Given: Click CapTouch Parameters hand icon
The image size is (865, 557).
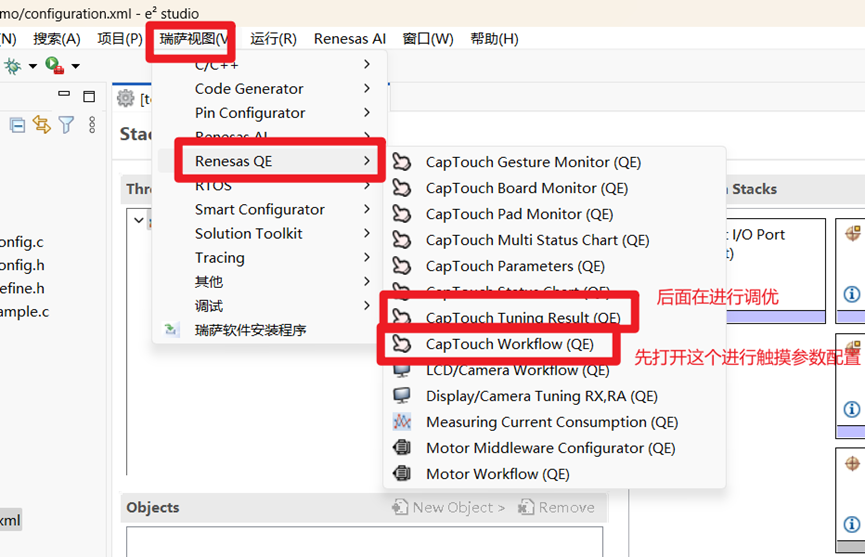Looking at the screenshot, I should tap(402, 266).
